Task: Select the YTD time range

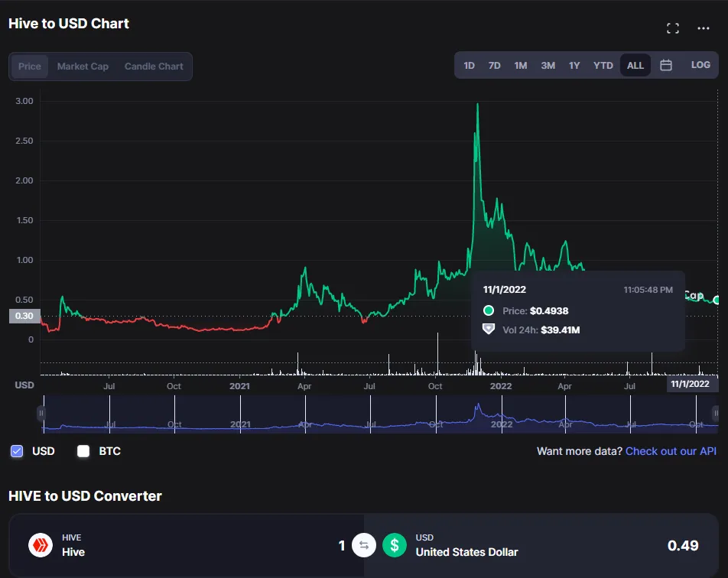Action: [x=603, y=66]
